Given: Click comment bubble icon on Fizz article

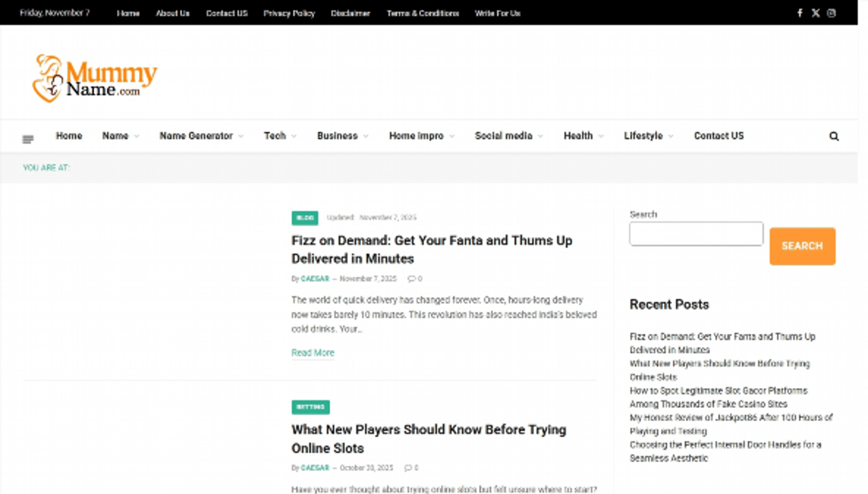Looking at the screenshot, I should 411,279.
